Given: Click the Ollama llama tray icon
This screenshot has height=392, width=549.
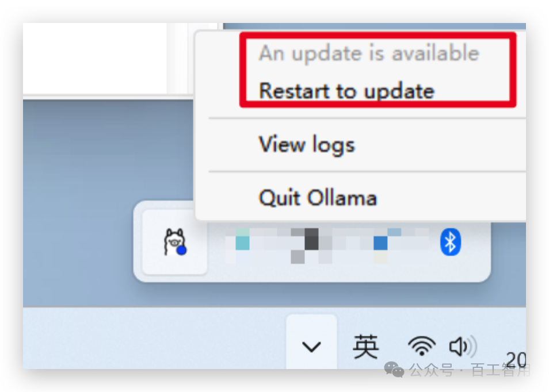Looking at the screenshot, I should point(175,241).
